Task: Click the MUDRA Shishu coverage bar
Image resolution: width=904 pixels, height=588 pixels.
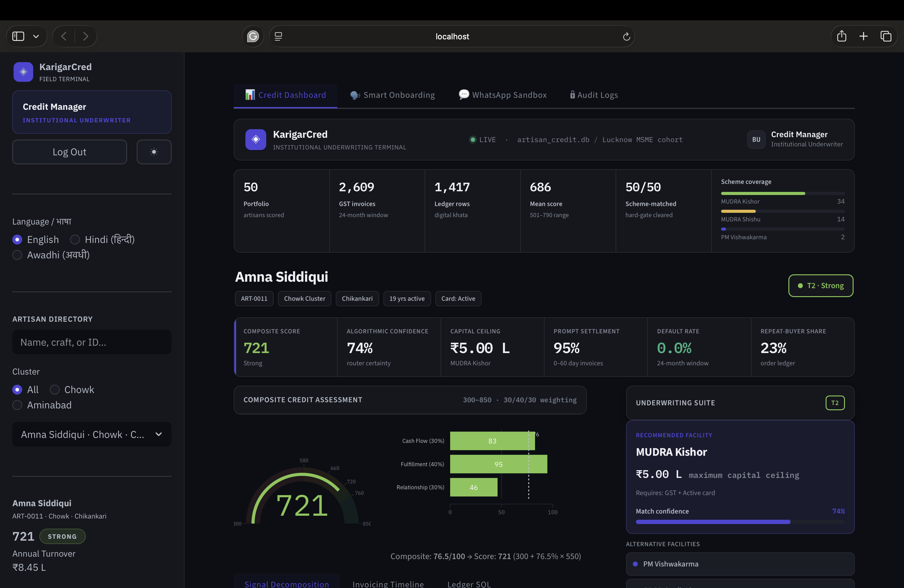Action: (x=783, y=211)
